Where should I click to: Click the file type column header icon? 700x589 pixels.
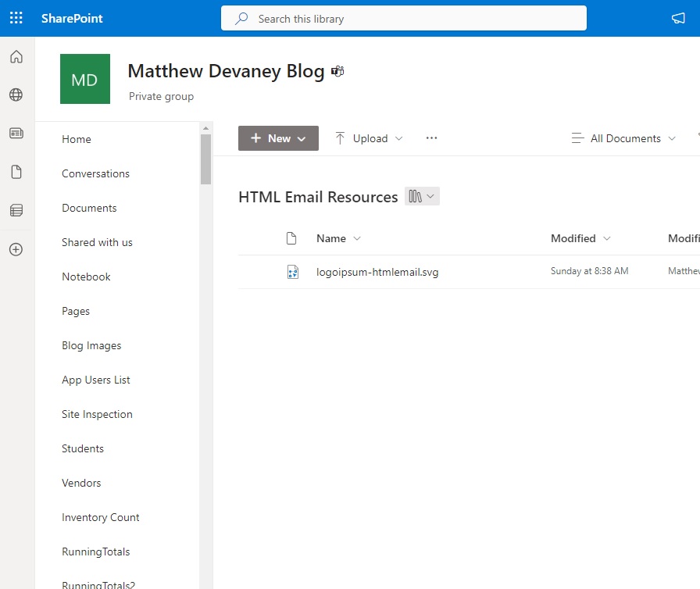coord(291,238)
